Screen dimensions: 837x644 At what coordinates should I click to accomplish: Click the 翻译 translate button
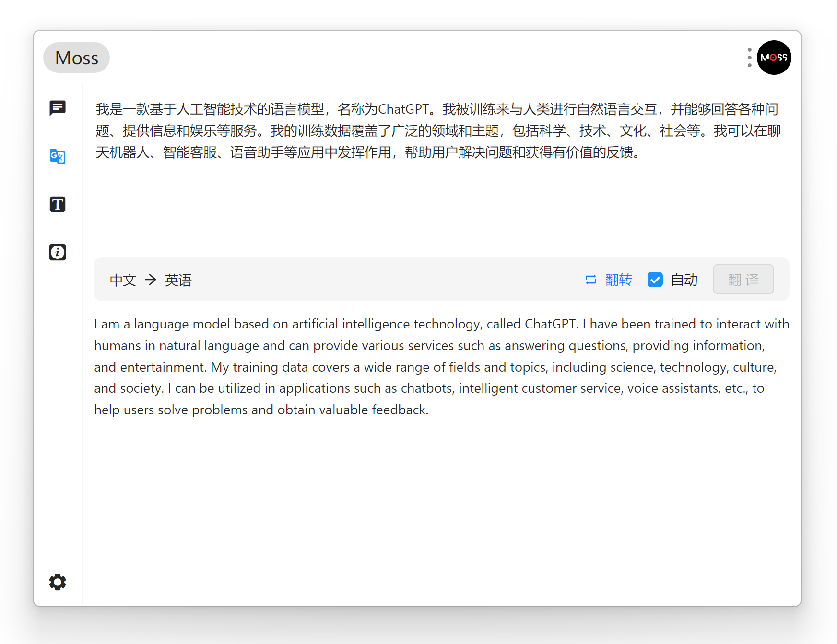point(743,279)
